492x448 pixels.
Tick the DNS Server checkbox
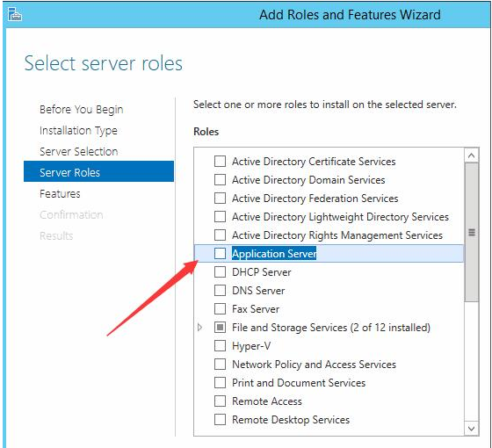pyautogui.click(x=220, y=290)
